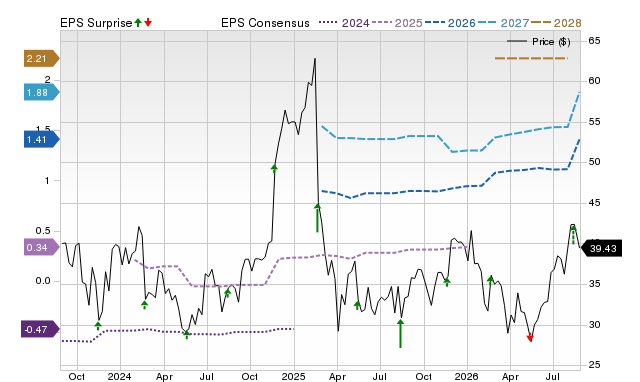
Task: Select the 2025 entry in the EPS Consensus legend
Action: 397,23
